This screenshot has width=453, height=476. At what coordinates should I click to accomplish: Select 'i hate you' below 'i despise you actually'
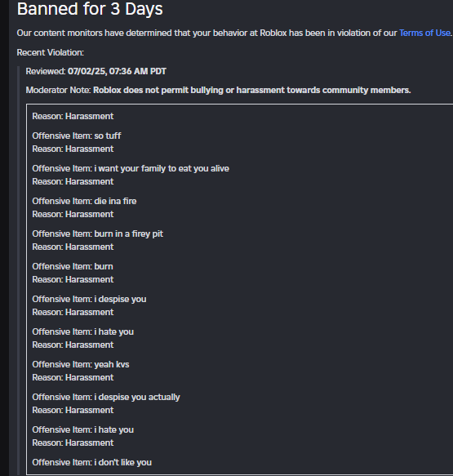click(82, 429)
